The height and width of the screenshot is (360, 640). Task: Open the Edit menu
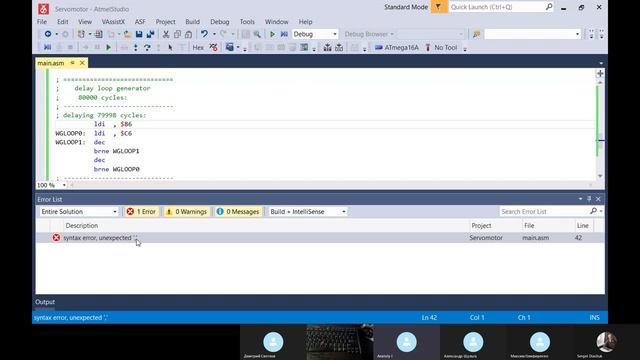62,22
